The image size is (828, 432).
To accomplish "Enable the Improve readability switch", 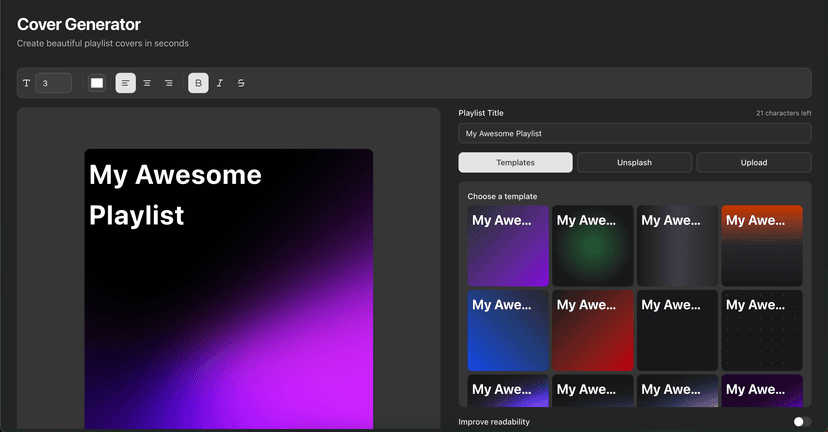I will (801, 422).
